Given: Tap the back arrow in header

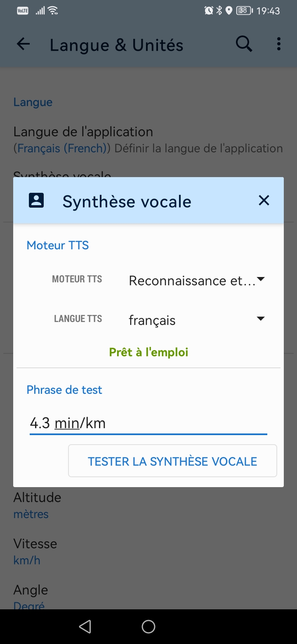Looking at the screenshot, I should coord(24,44).
